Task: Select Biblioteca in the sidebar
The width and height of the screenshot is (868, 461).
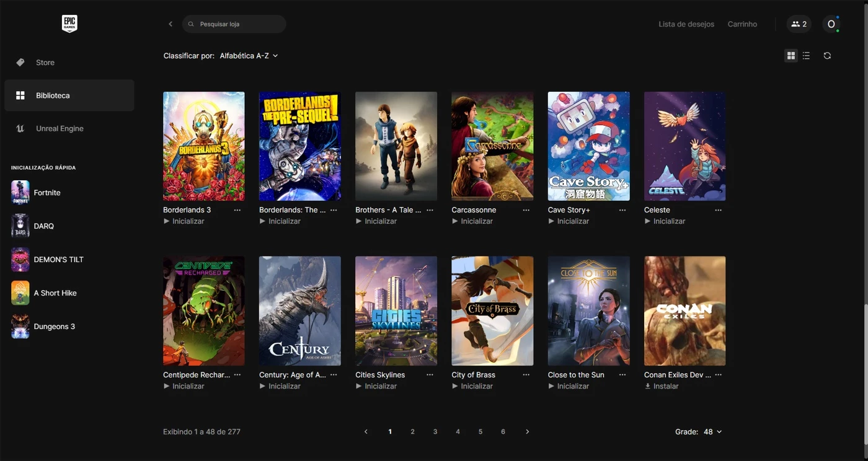Action: (69, 95)
